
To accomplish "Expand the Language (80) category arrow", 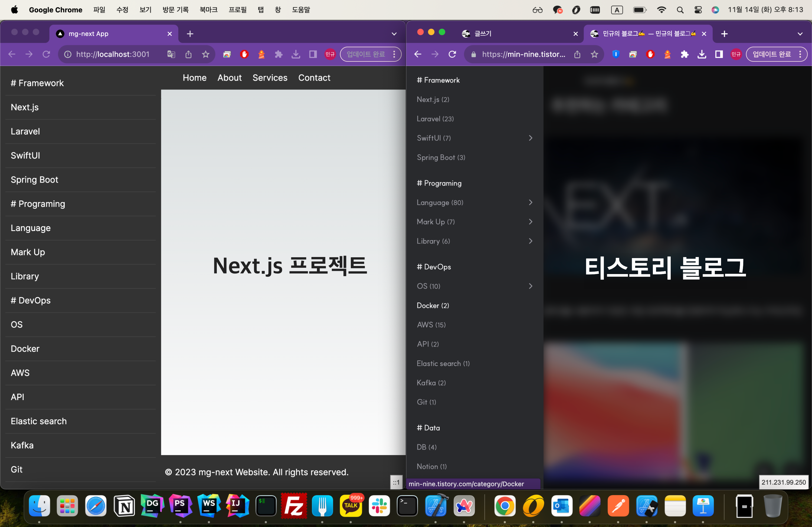I will click(x=530, y=202).
